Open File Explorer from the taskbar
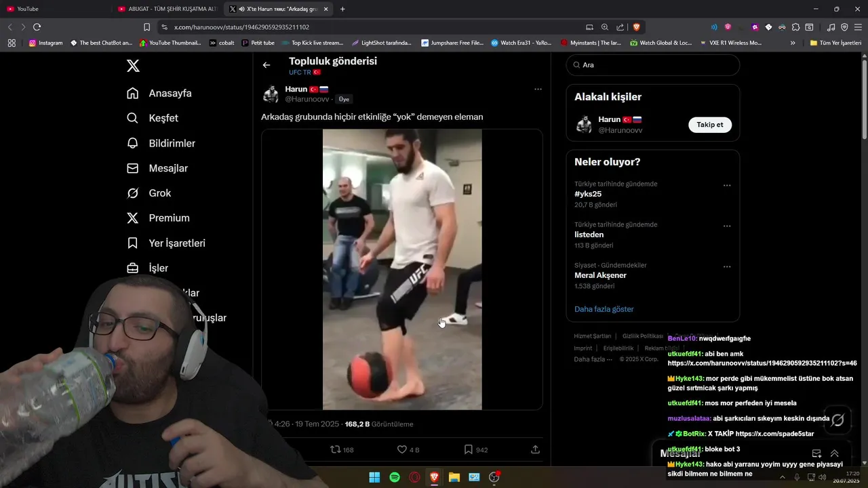 (454, 477)
